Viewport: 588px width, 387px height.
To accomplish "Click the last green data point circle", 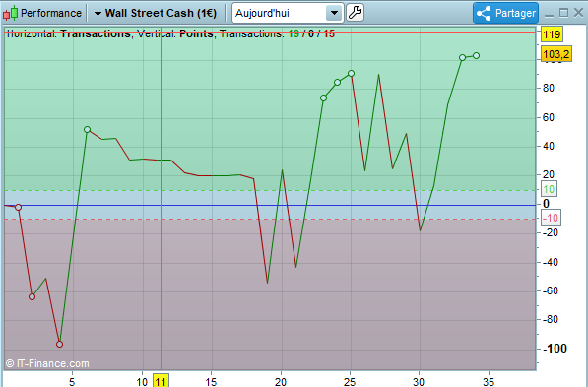I will point(477,56).
